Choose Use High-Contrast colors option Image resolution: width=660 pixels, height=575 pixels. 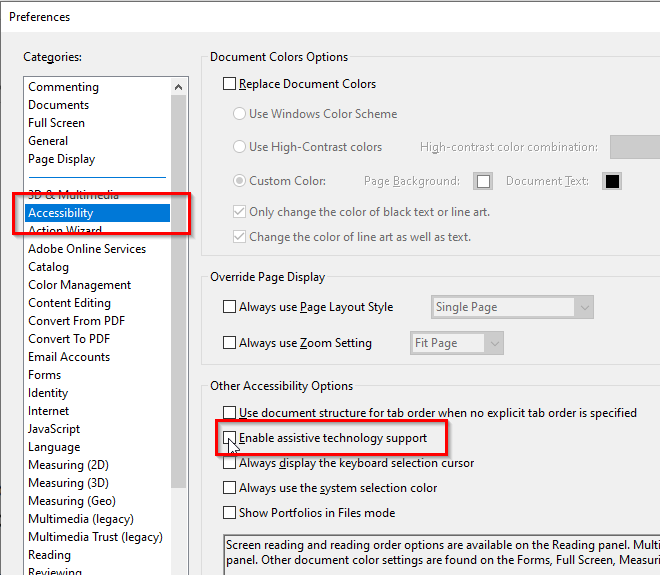pos(239,147)
